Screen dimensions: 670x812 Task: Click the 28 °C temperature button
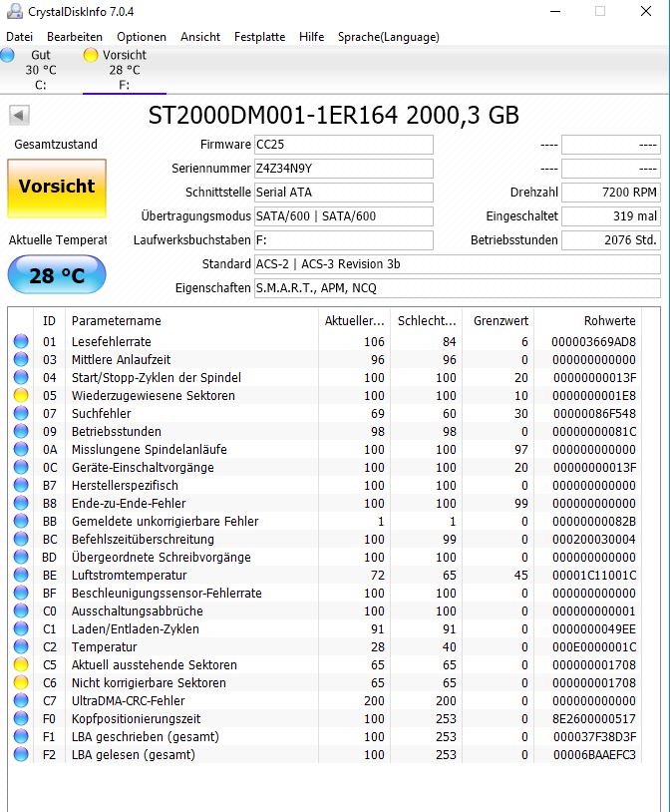click(57, 274)
